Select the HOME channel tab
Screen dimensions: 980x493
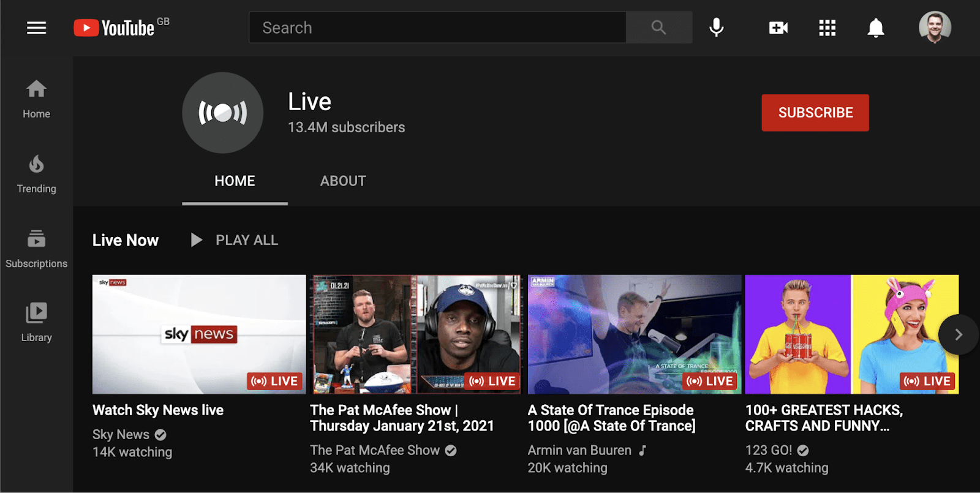coord(235,181)
